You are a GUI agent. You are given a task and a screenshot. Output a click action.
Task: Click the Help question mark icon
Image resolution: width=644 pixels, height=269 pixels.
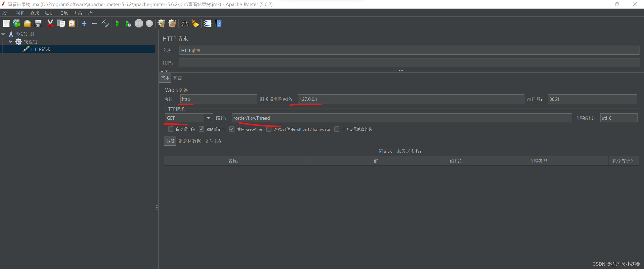(219, 23)
